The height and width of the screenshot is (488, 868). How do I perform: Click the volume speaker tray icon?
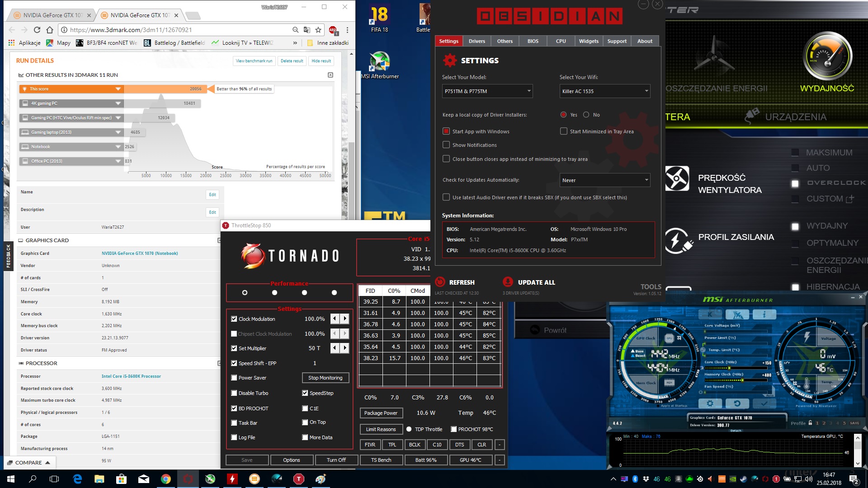809,479
